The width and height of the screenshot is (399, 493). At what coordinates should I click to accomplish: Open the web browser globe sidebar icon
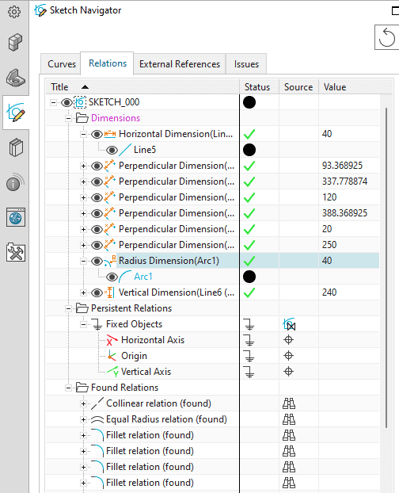point(15,217)
